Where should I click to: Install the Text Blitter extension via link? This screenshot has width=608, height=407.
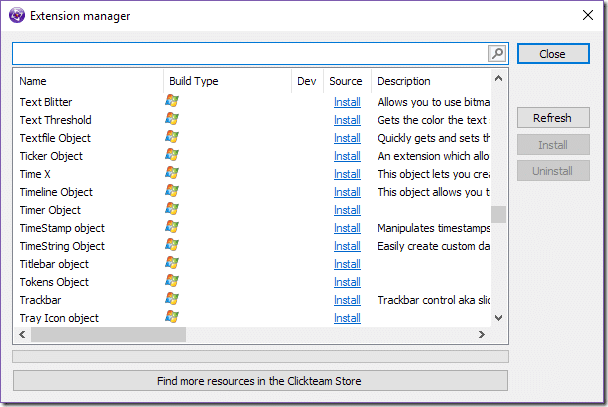click(347, 102)
